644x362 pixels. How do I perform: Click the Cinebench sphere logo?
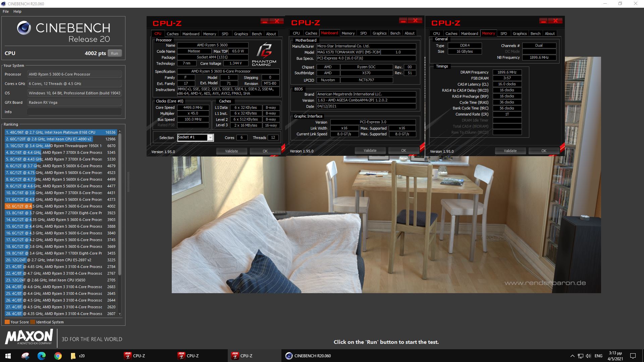click(24, 28)
